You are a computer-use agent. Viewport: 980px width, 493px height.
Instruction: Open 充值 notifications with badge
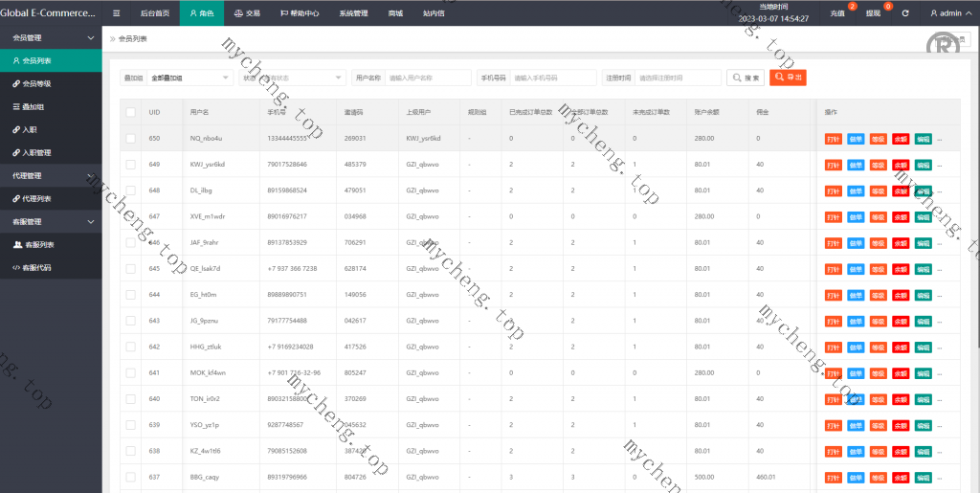(838, 13)
